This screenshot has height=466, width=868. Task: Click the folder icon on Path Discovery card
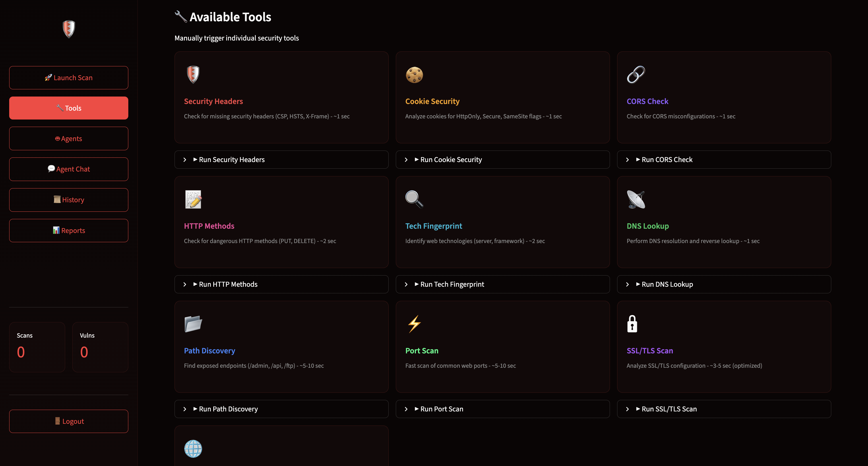click(x=193, y=324)
